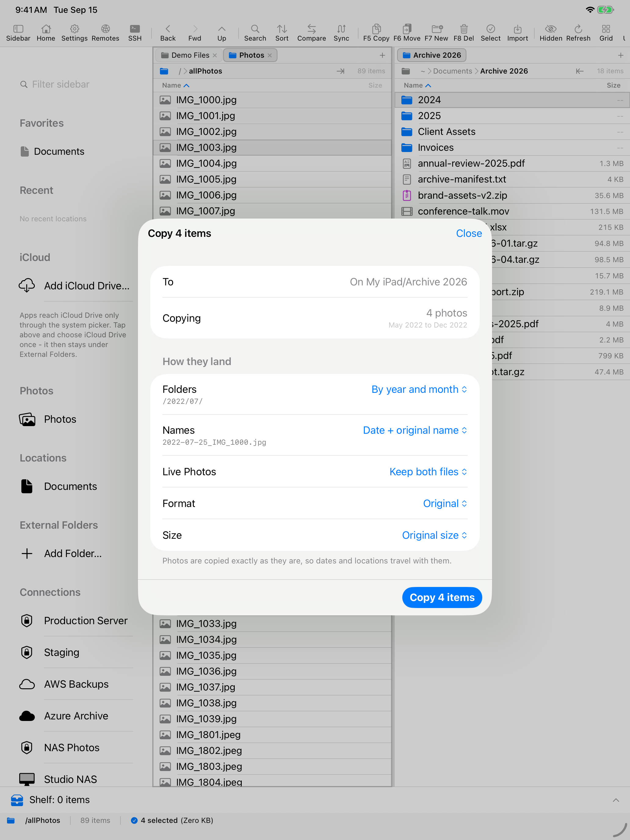This screenshot has height=840, width=630.
Task: Navigate Back in the toolbar
Action: 168,33
